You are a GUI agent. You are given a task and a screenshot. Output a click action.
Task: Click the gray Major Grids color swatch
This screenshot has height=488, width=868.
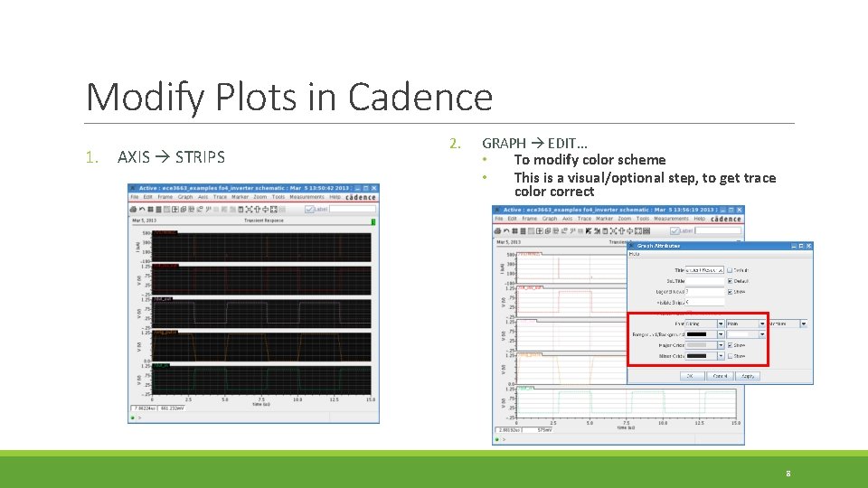point(696,345)
